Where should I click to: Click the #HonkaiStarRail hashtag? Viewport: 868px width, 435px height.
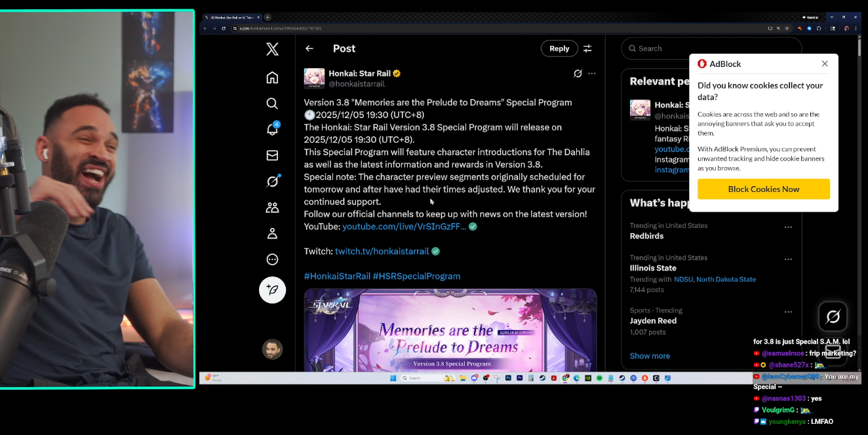(x=337, y=276)
